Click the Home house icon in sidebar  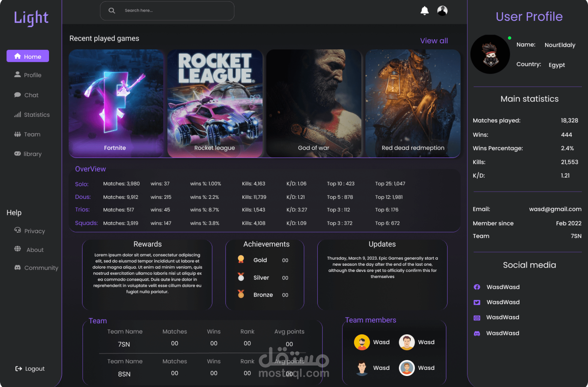coord(17,56)
